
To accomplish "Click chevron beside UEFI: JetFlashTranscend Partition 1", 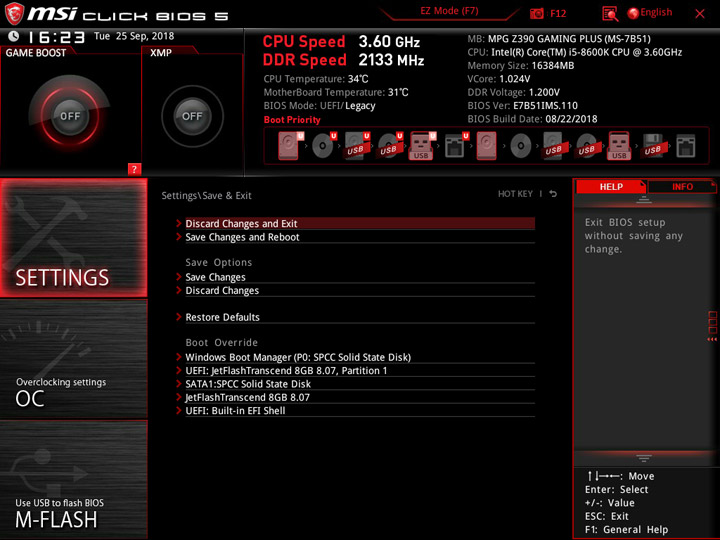I will coord(179,370).
